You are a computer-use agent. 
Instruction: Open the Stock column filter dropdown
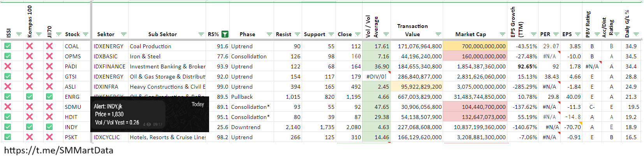point(86,34)
